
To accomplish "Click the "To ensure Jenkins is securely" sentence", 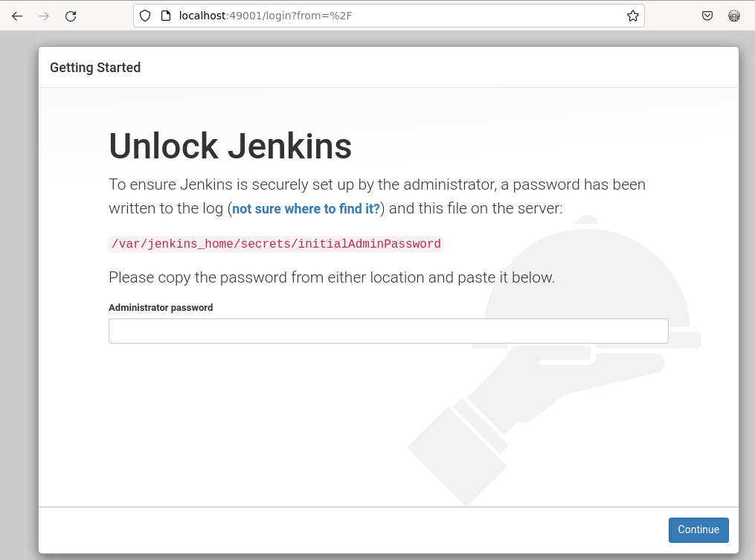I will 376,184.
